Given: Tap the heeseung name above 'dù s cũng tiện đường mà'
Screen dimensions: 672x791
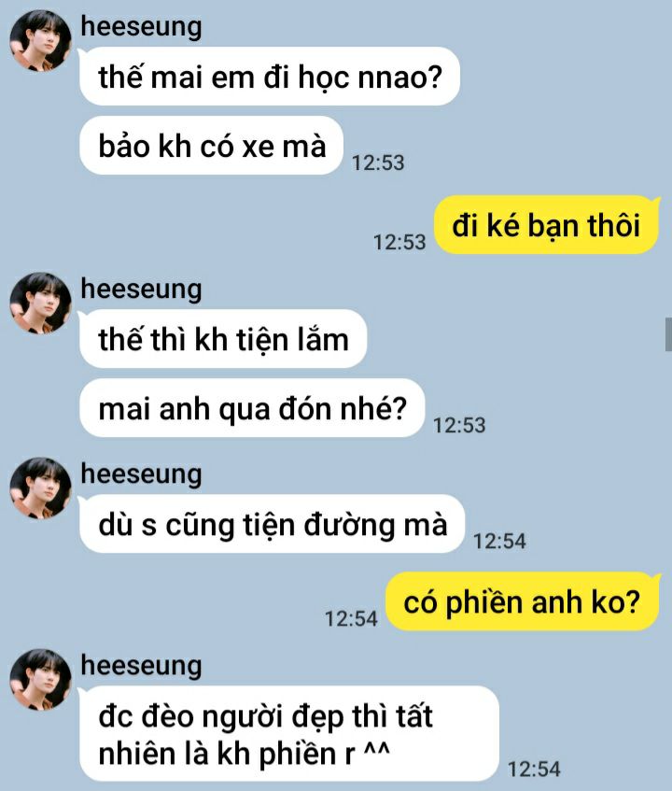Looking at the screenshot, I should (x=142, y=474).
